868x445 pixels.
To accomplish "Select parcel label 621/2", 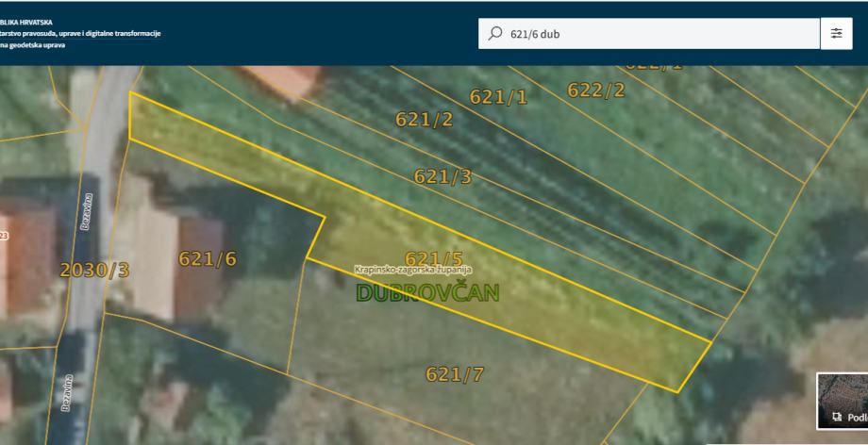I will tap(425, 119).
